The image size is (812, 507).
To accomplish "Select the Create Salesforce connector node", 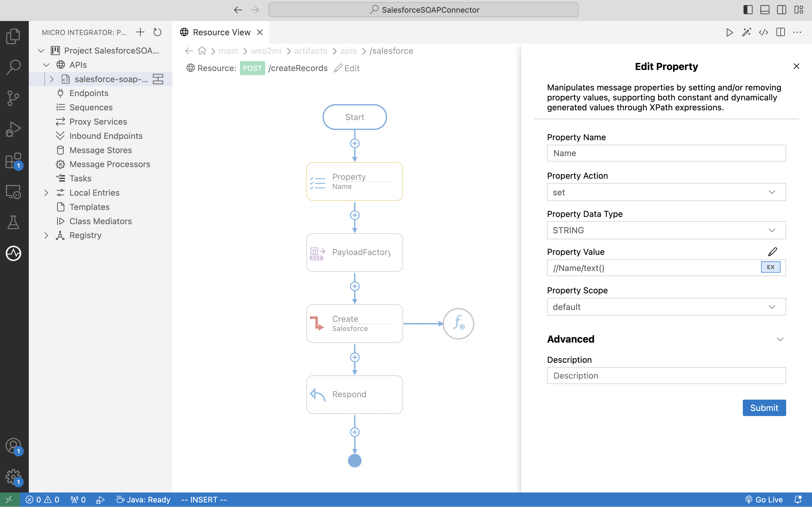I will click(x=355, y=323).
